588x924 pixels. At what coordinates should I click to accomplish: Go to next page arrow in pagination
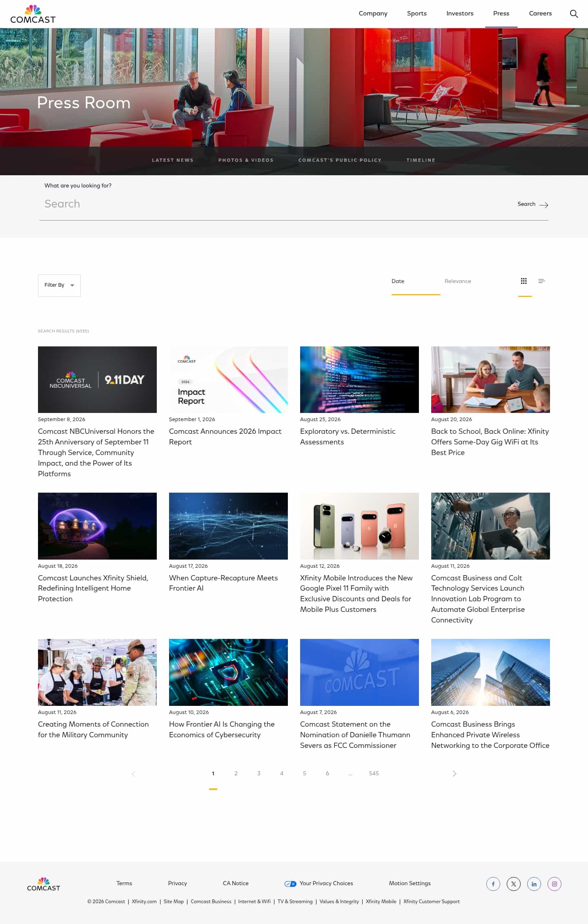(454, 774)
